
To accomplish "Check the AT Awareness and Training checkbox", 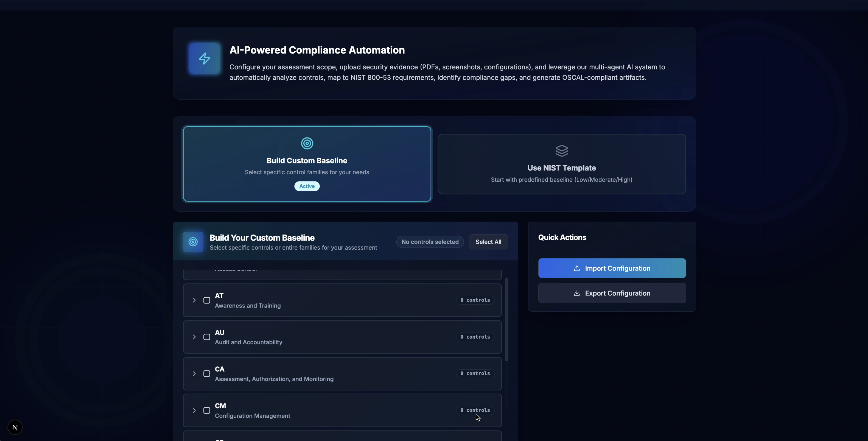I will (206, 300).
